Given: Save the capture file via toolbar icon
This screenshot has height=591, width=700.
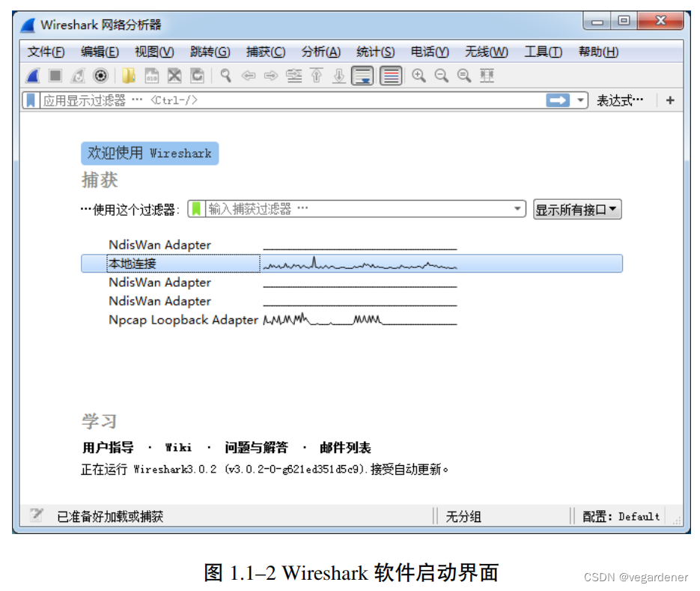Looking at the screenshot, I should [151, 76].
